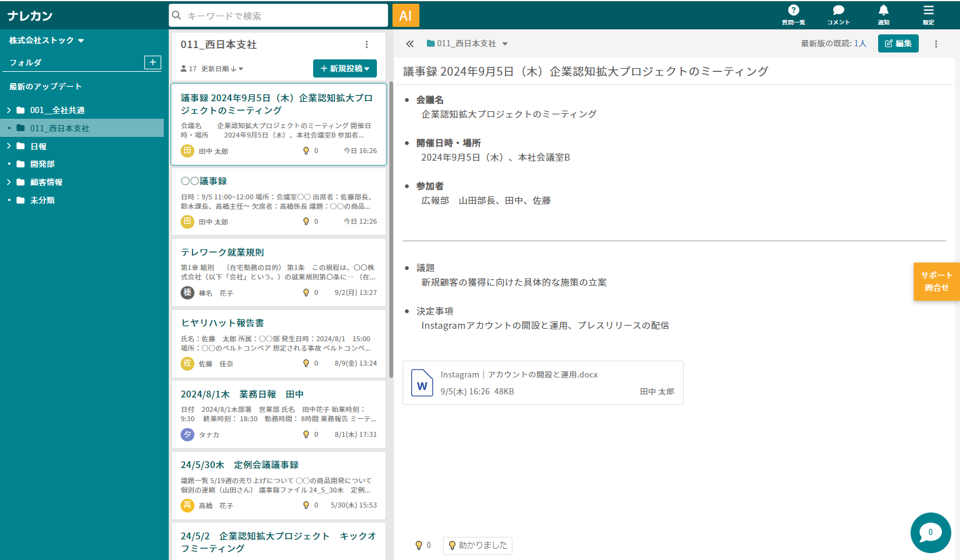
Task: Open the three-dot menu in the note list header
Action: (x=366, y=44)
